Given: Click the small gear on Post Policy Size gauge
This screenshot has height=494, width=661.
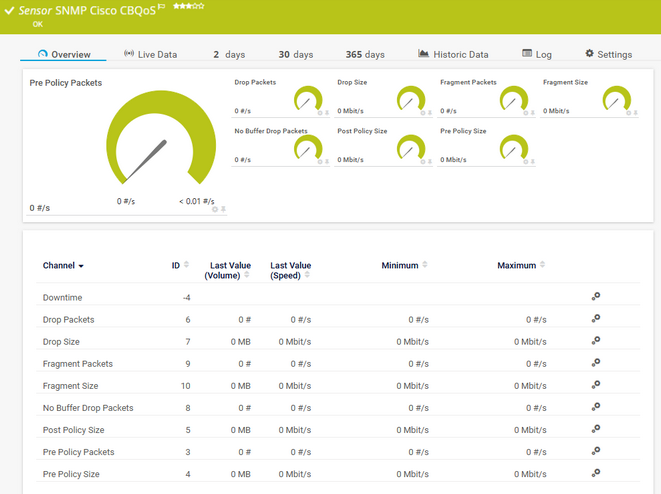Looking at the screenshot, I should pyautogui.click(x=423, y=162).
